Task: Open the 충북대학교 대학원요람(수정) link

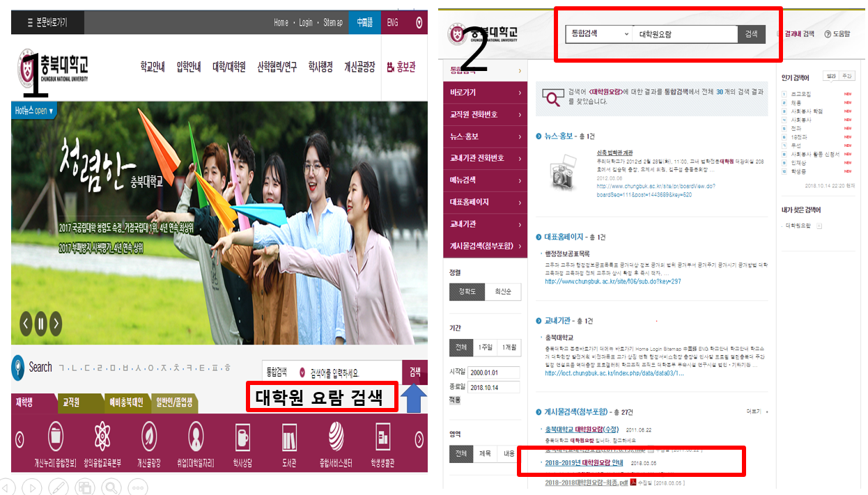Action: pyautogui.click(x=583, y=430)
